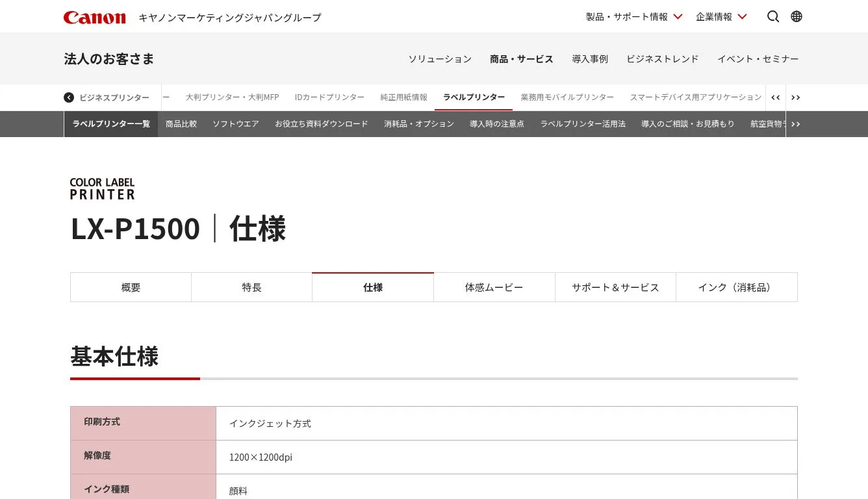This screenshot has height=499, width=868.
Task: Switch to the 体感ムービー tab
Action: coord(494,287)
